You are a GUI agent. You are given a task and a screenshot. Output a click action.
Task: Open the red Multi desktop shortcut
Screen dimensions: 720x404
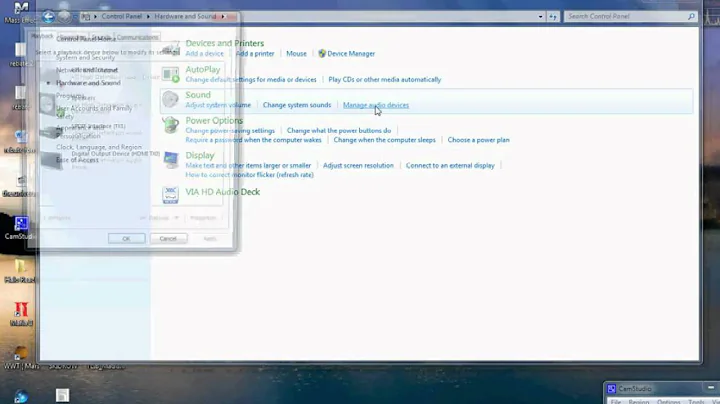pos(21,314)
